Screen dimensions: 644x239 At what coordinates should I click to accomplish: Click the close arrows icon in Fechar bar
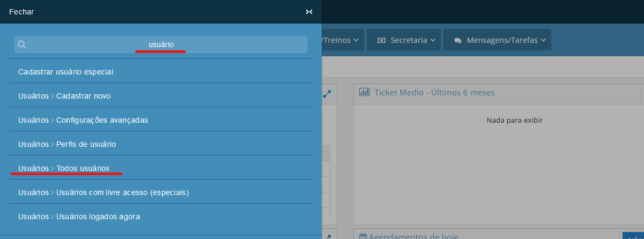pos(309,11)
